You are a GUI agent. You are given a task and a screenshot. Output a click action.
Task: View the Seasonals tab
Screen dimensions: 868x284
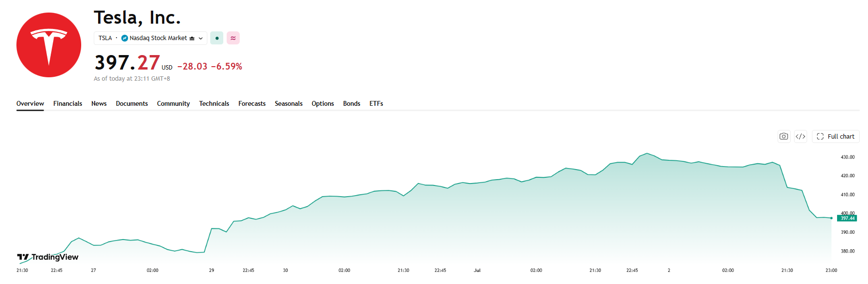click(289, 104)
